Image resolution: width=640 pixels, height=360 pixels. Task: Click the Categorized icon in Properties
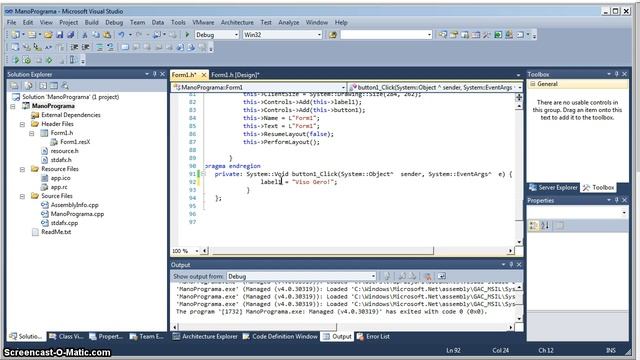[x=533, y=225]
